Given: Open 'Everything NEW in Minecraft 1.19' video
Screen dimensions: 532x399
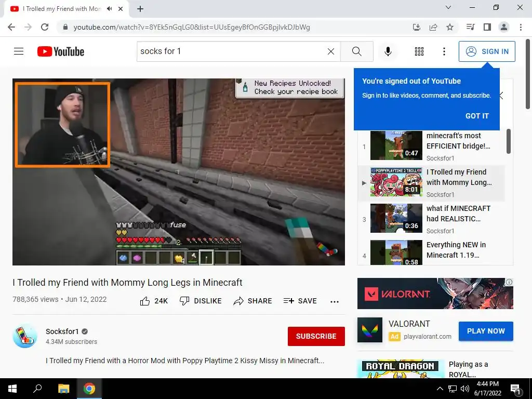Looking at the screenshot, I should click(x=431, y=253).
